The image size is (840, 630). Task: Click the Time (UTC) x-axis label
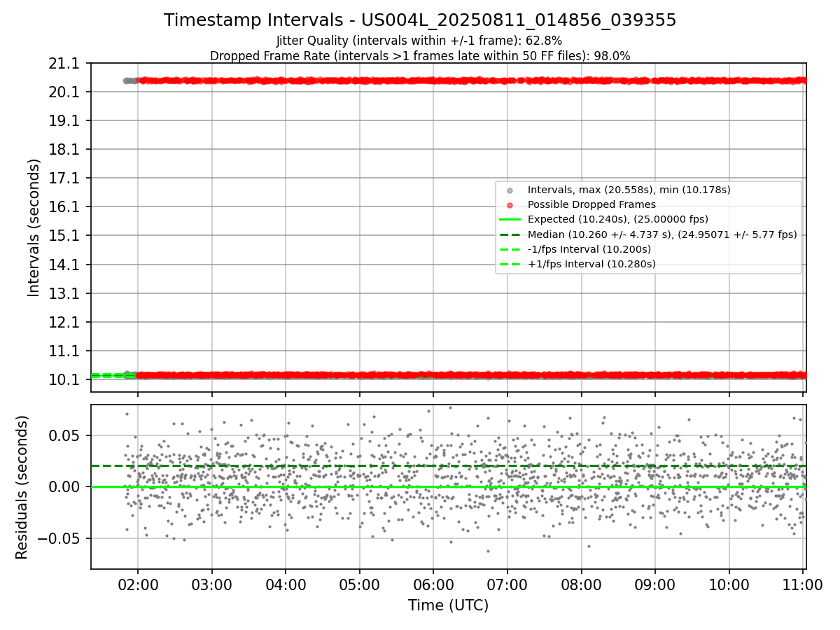coord(448,605)
